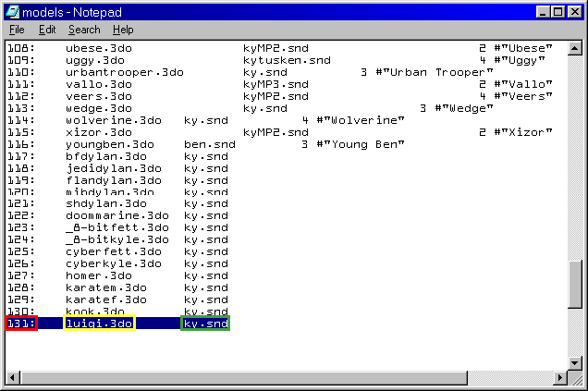Click on the text wedge.3do

coord(99,108)
